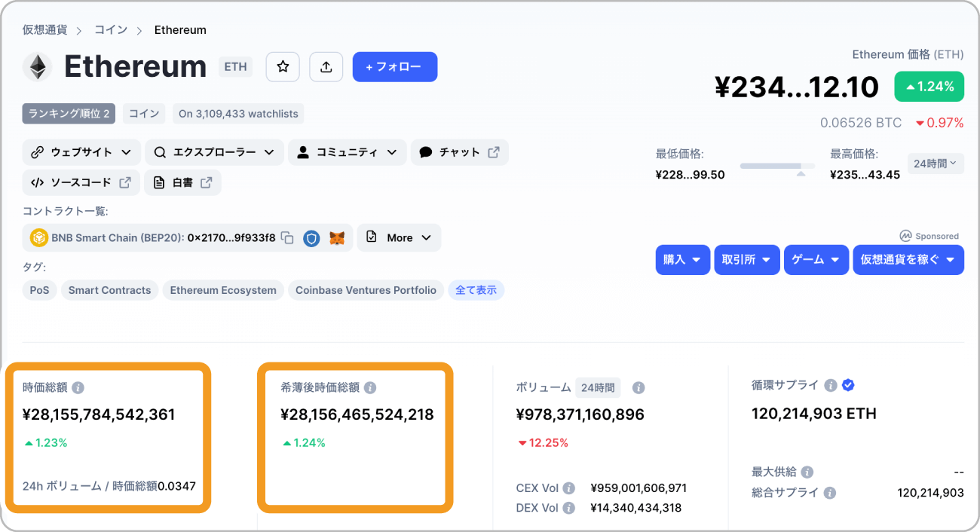Image resolution: width=980 pixels, height=532 pixels.
Task: Open the 取引所 dropdown
Action: [747, 259]
